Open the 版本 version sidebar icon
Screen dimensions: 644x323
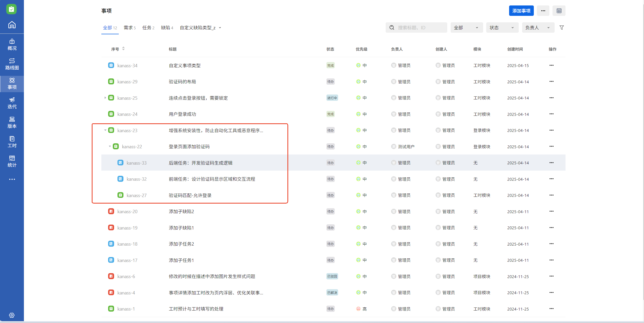(x=12, y=122)
